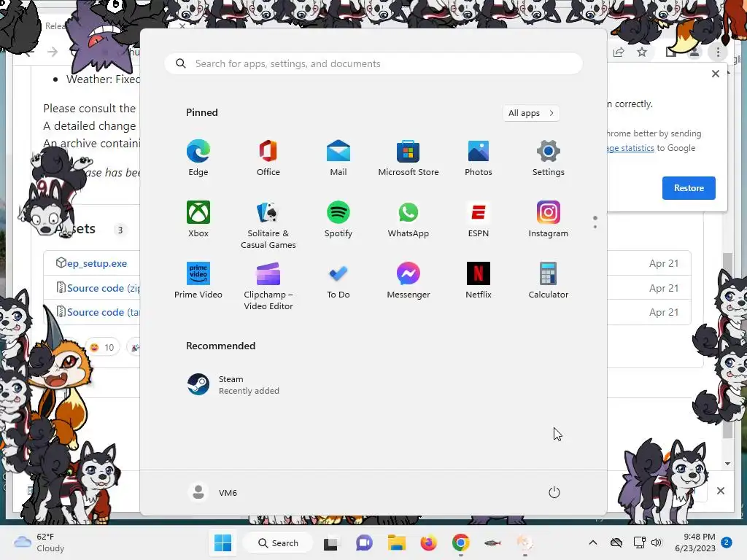The height and width of the screenshot is (560, 747).
Task: Open Solitaire & Casual Games
Action: [x=268, y=225]
